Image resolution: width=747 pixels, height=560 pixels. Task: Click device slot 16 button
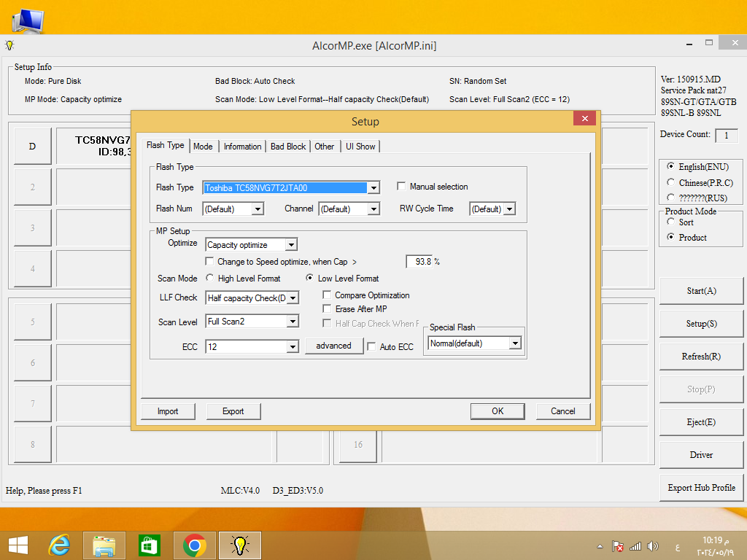click(358, 445)
